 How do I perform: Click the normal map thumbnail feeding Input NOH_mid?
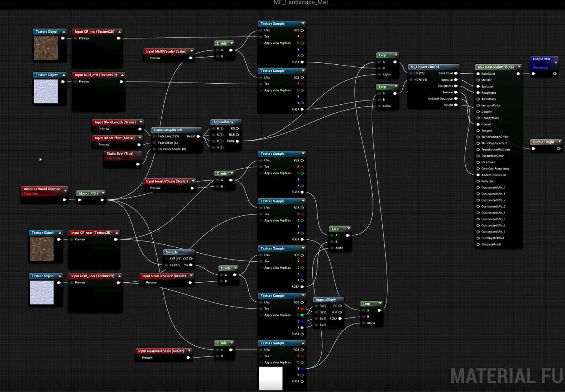click(46, 91)
